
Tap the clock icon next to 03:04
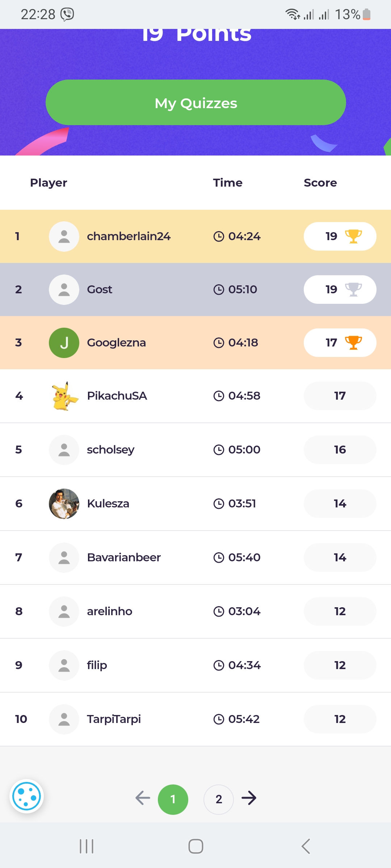pos(219,611)
